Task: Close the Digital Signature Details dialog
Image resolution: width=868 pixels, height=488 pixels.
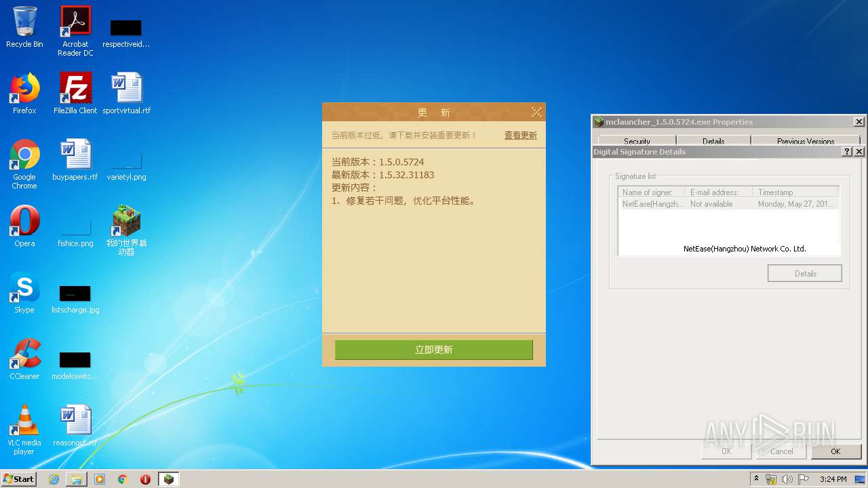Action: 859,152
